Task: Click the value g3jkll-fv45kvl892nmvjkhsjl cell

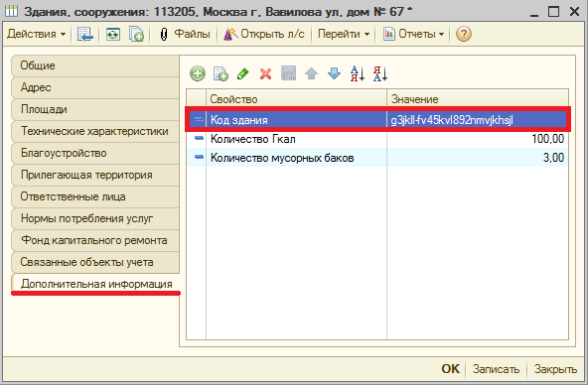Action: (x=478, y=120)
